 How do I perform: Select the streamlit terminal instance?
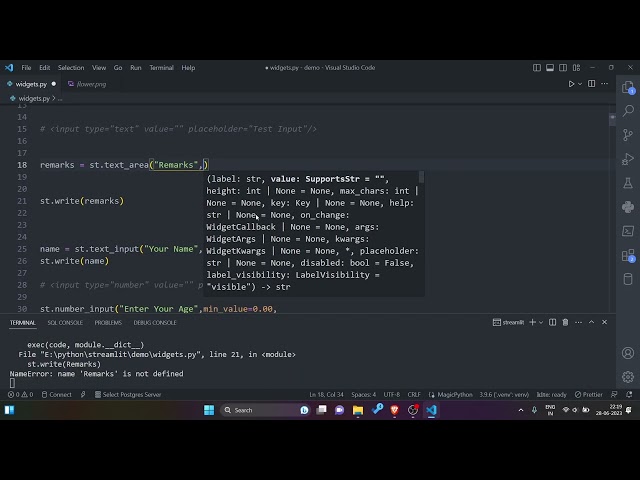(508, 322)
